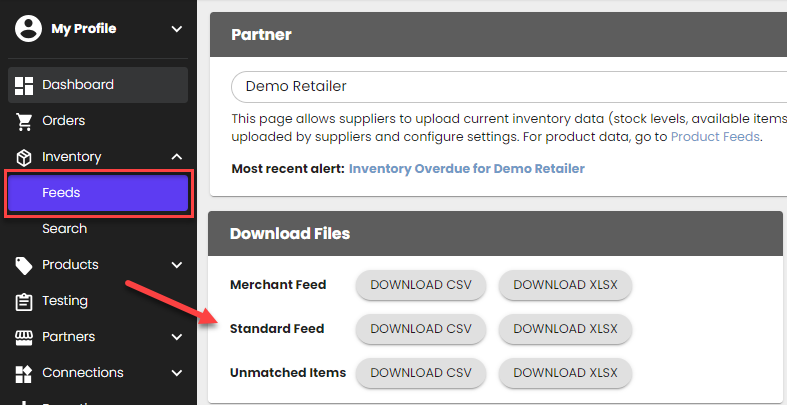
Task: Expand the Products submenu chevron
Action: point(177,265)
